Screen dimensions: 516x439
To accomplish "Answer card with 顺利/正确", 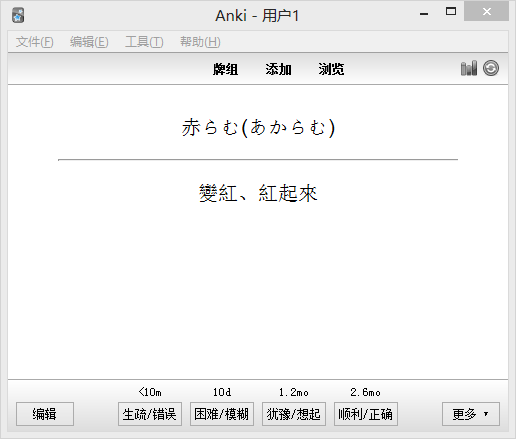I will [366, 414].
